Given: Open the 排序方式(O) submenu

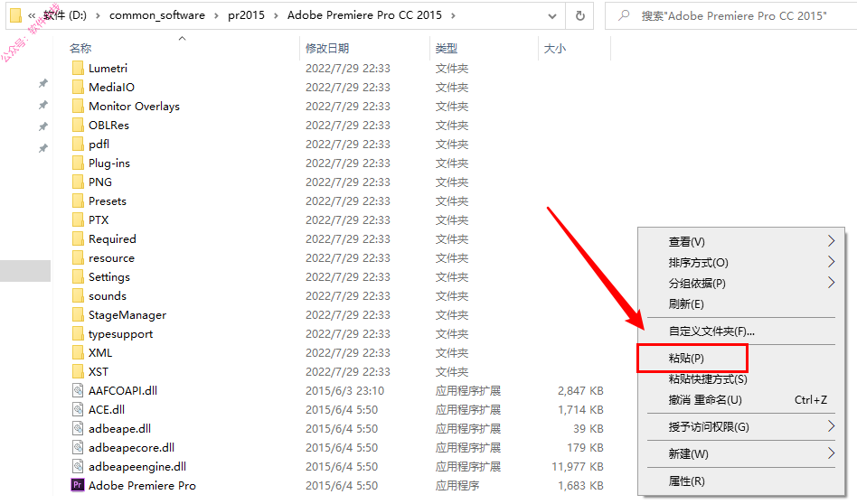Looking at the screenshot, I should pos(741,263).
